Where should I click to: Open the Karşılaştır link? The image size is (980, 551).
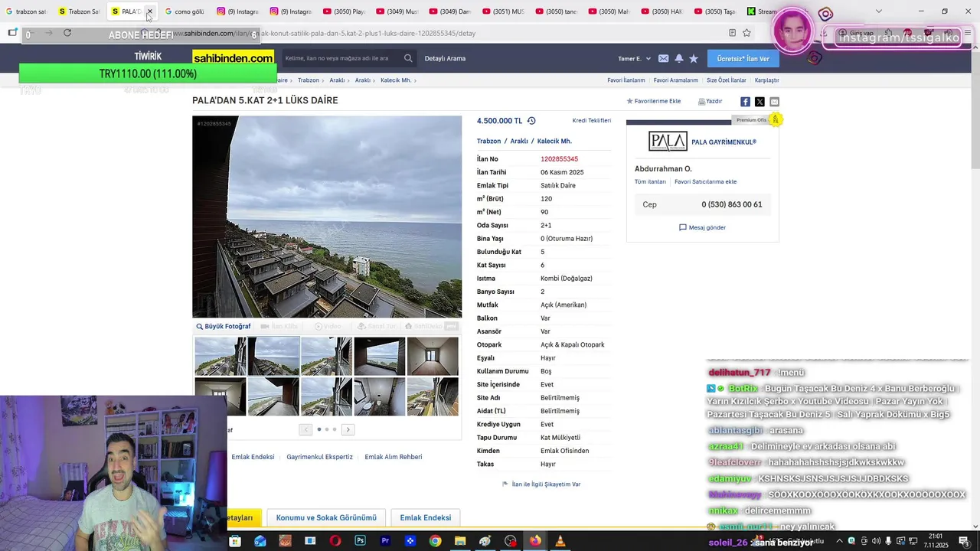click(x=767, y=80)
